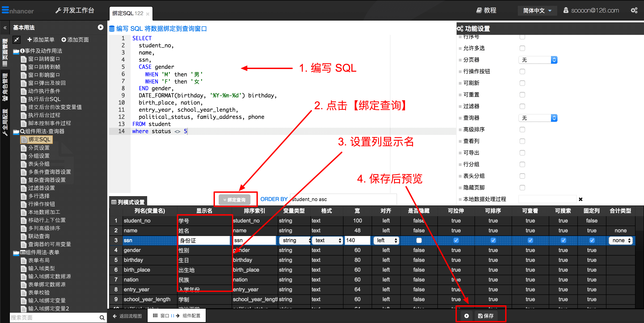Click the preview play button near 保存
The width and height of the screenshot is (644, 323).
(x=466, y=316)
